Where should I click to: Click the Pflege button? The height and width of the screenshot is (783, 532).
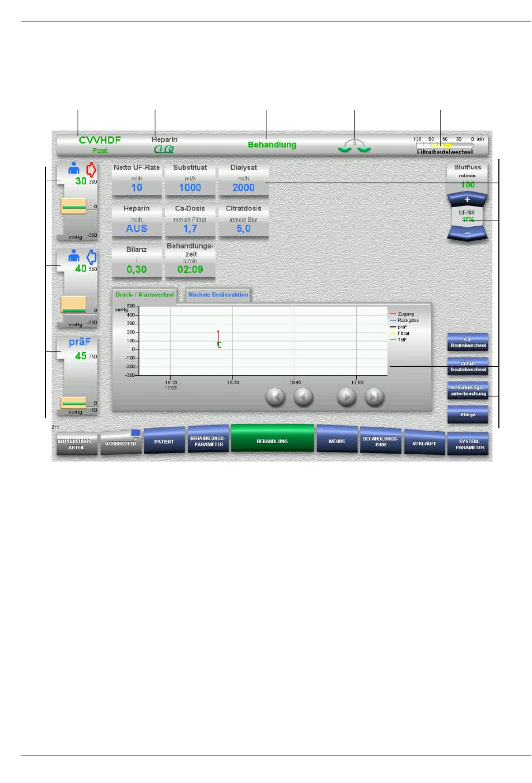coord(468,414)
